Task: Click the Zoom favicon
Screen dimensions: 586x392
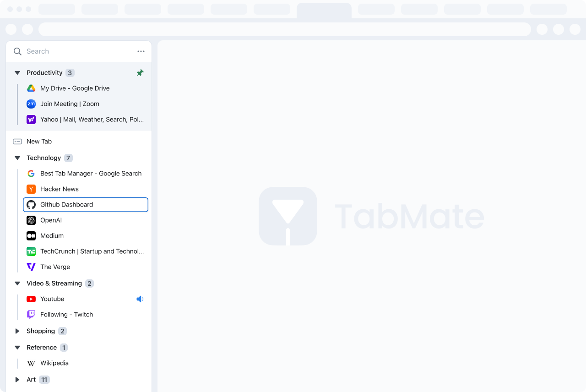Action: click(31, 104)
